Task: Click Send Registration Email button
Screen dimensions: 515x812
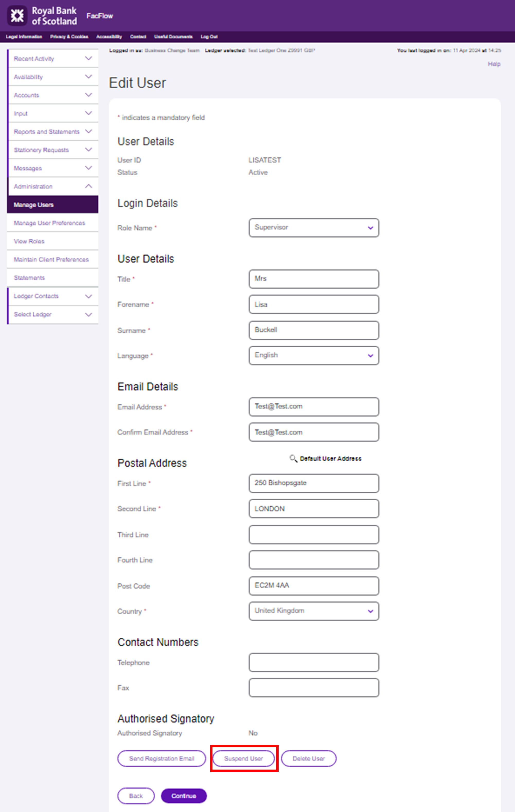Action: (162, 758)
